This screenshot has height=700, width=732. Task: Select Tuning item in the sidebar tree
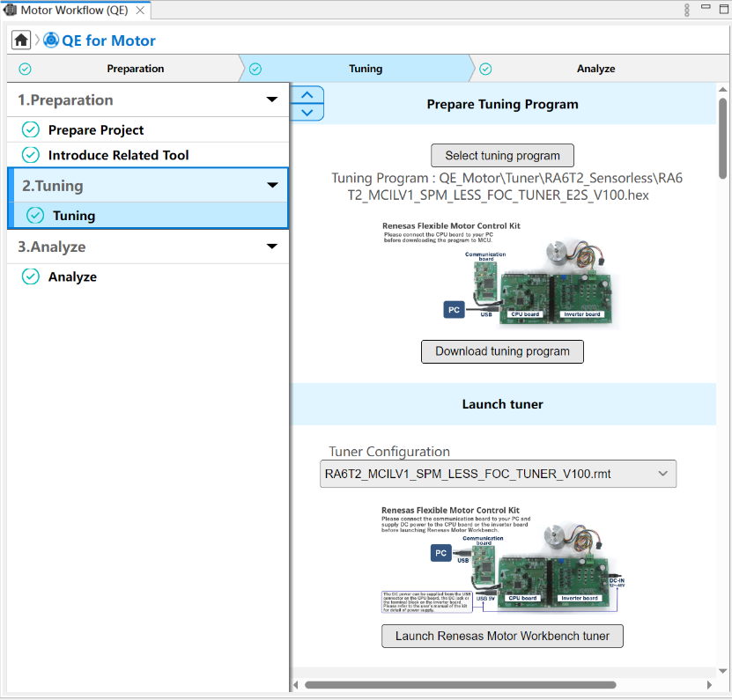coord(74,216)
